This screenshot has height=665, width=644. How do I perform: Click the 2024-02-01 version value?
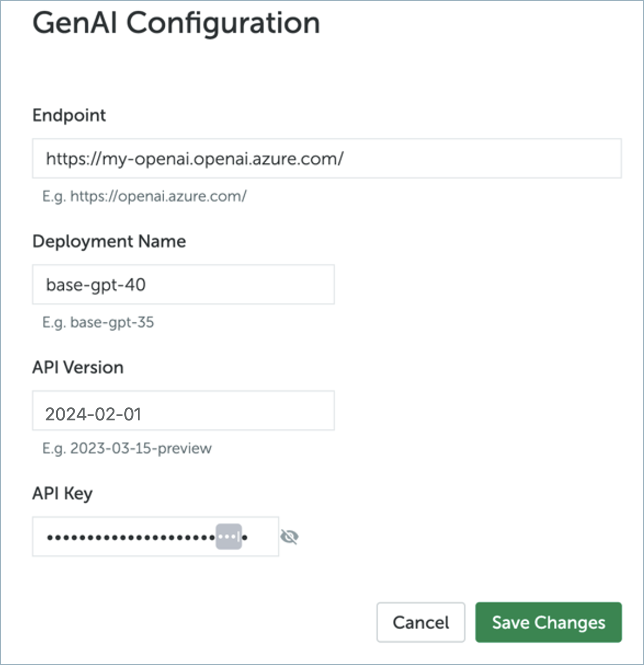[93, 414]
